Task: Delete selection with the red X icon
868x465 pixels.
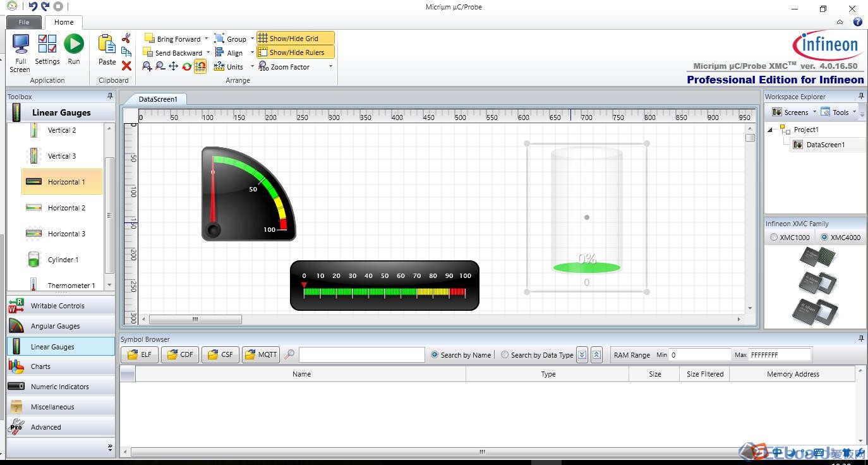Action: (x=126, y=66)
